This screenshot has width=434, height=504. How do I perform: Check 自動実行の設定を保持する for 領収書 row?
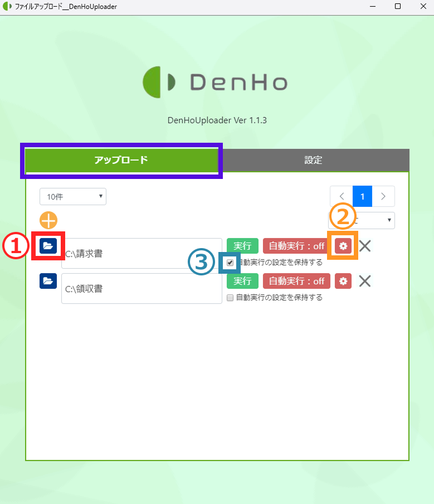pyautogui.click(x=230, y=298)
